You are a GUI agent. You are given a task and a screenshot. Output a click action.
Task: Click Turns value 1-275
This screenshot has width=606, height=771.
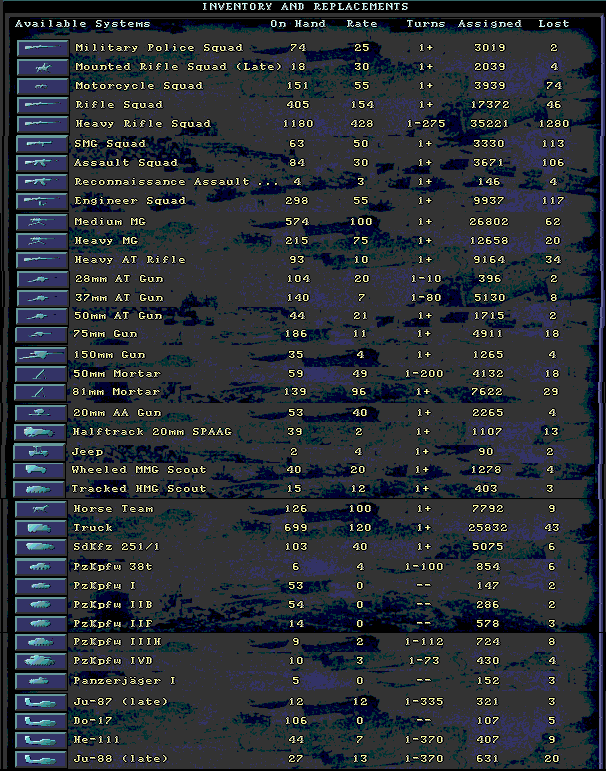425,124
